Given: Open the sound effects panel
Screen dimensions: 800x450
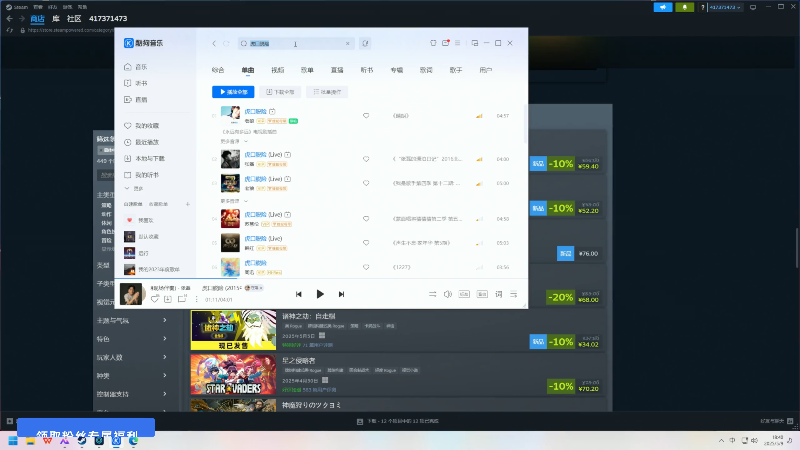Looking at the screenshot, I should (482, 294).
